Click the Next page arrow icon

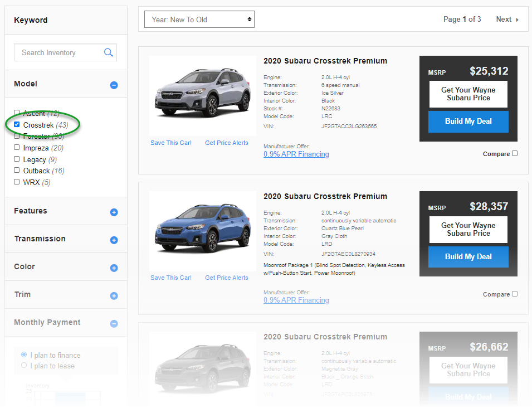517,20
